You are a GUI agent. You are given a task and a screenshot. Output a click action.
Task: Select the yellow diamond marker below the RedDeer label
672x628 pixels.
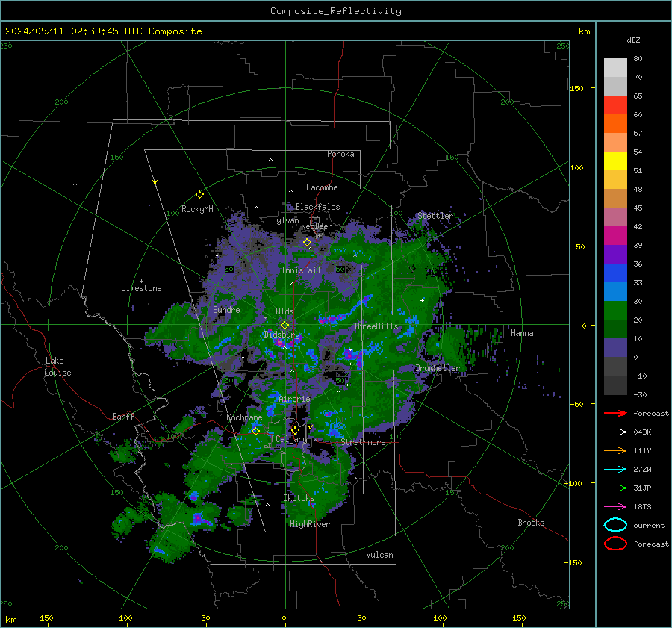click(307, 243)
